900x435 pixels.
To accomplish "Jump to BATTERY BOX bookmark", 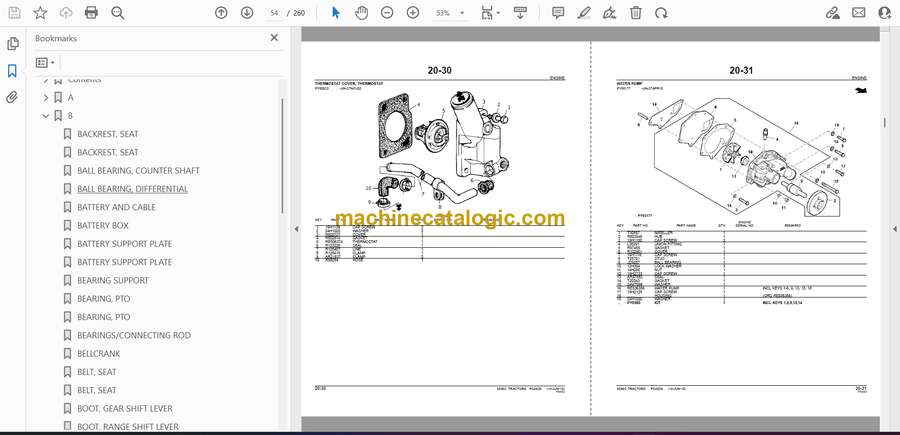I will [103, 226].
